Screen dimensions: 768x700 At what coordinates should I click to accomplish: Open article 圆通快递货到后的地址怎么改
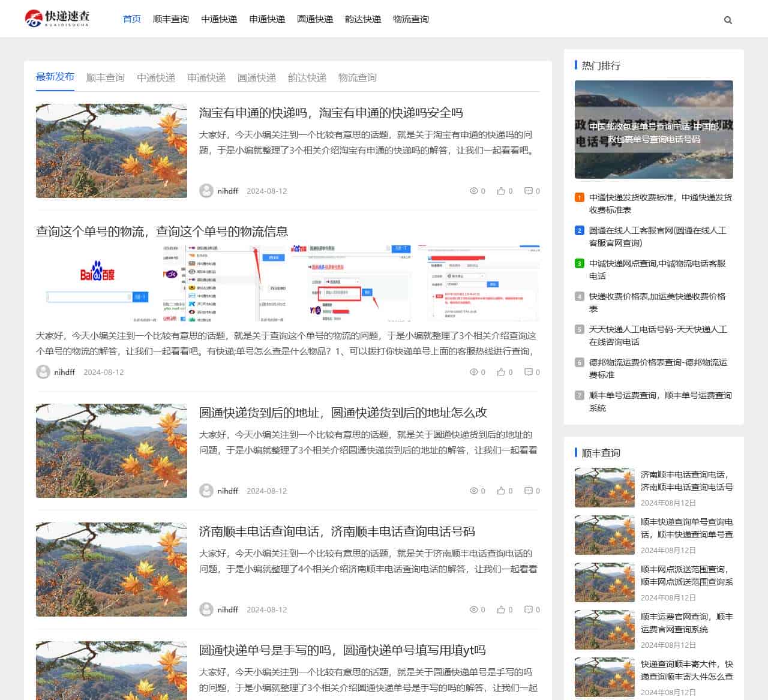(343, 413)
